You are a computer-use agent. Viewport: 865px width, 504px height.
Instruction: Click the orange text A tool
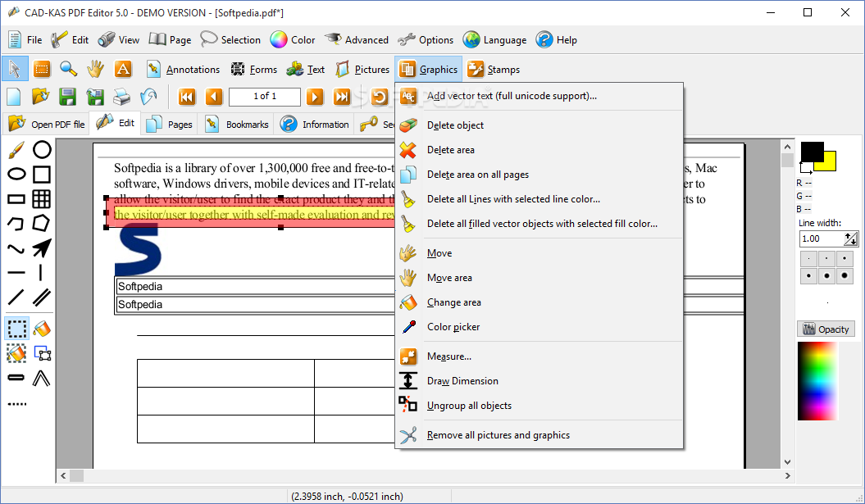[x=122, y=69]
